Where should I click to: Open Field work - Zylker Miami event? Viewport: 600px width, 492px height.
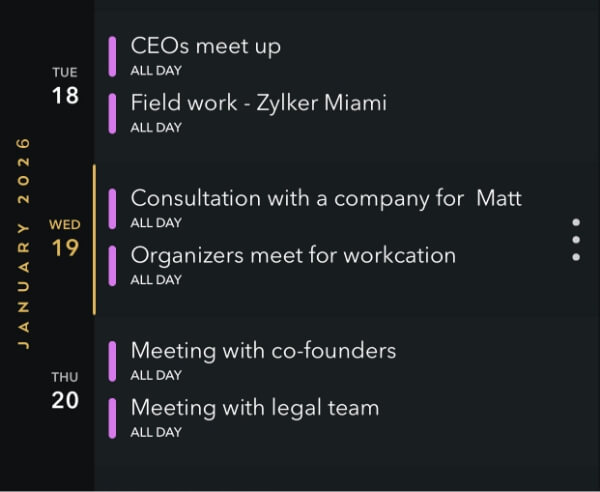[x=258, y=103]
